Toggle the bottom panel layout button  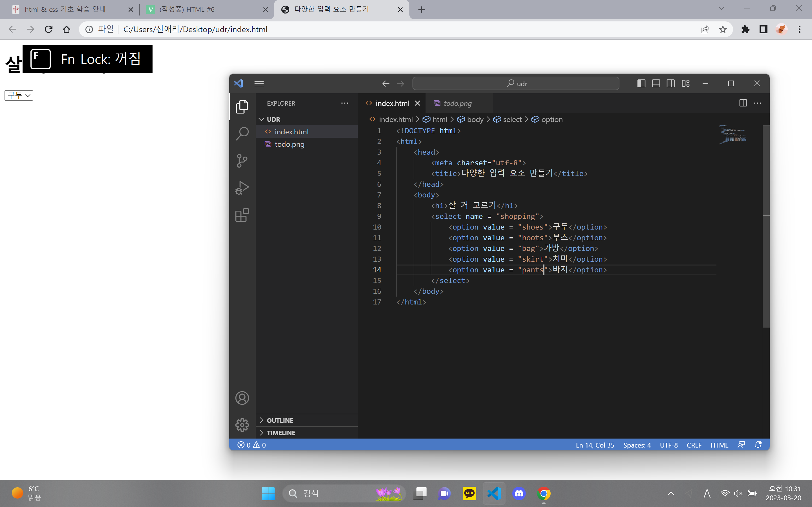pyautogui.click(x=656, y=83)
